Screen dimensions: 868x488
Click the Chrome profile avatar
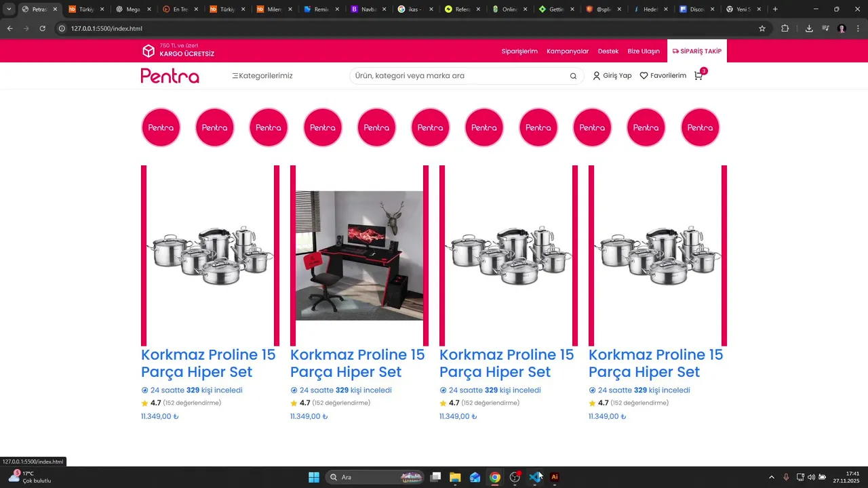pyautogui.click(x=842, y=28)
